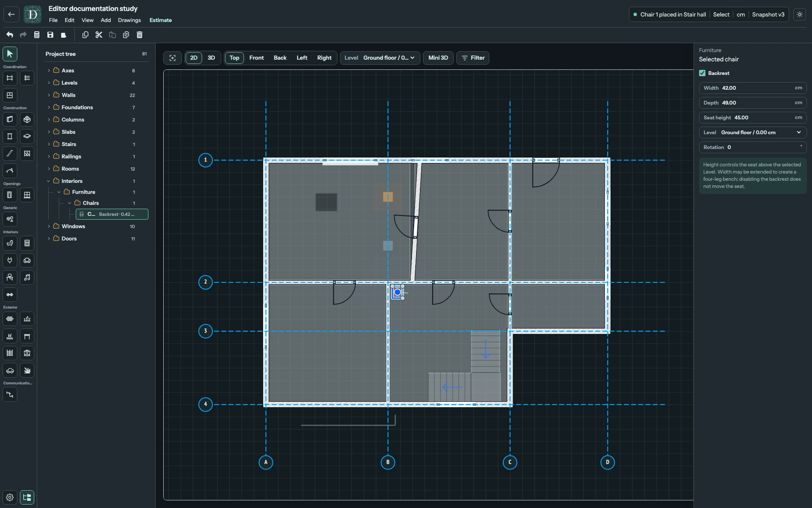Select the column tool

click(10, 136)
